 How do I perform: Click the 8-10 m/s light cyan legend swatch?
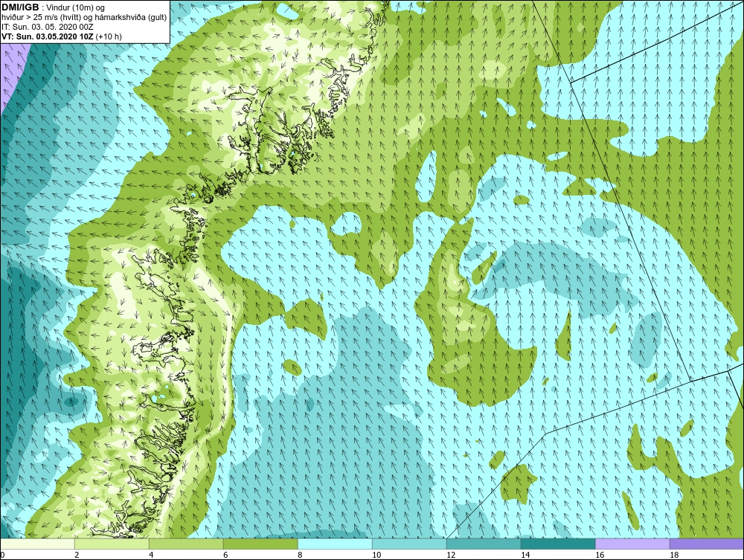[x=335, y=544]
